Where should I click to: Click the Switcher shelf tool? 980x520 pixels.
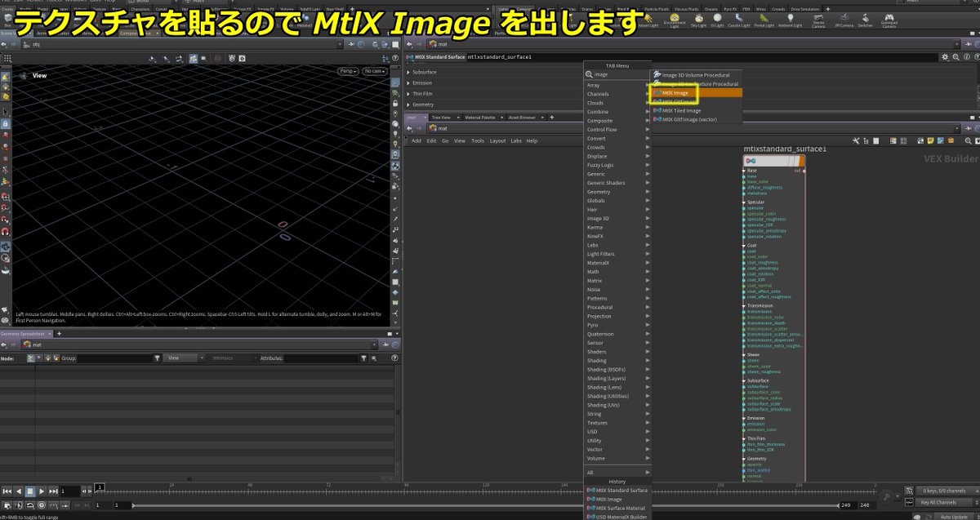point(866,20)
